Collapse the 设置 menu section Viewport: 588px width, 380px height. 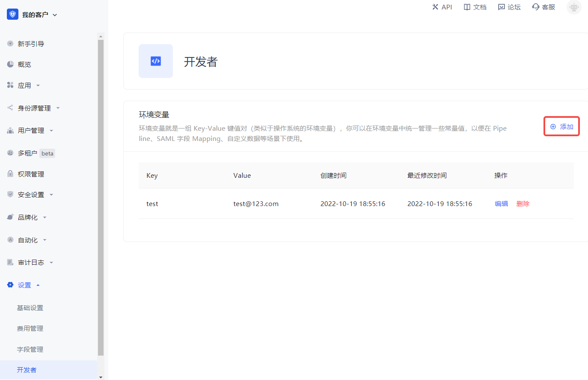coord(38,285)
